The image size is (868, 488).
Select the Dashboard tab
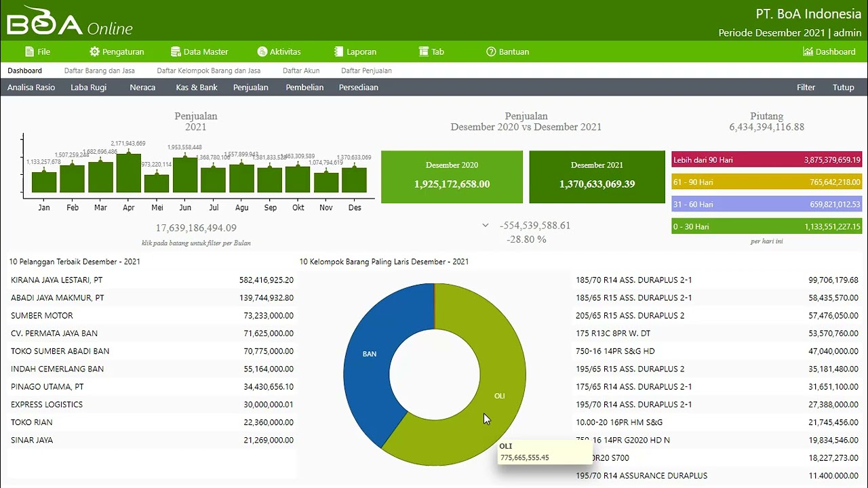click(25, 70)
